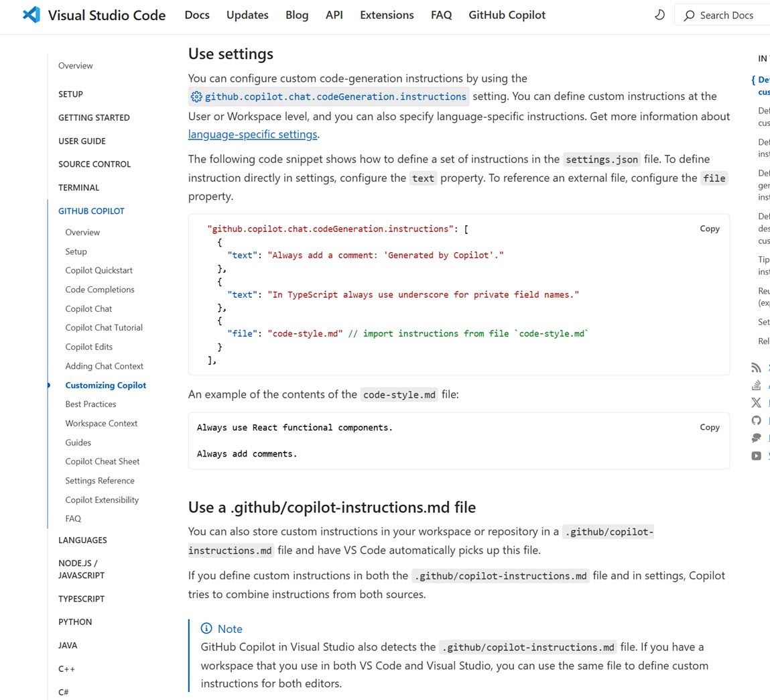This screenshot has height=700, width=770.
Task: Open the language-specific settings link
Action: click(x=252, y=134)
